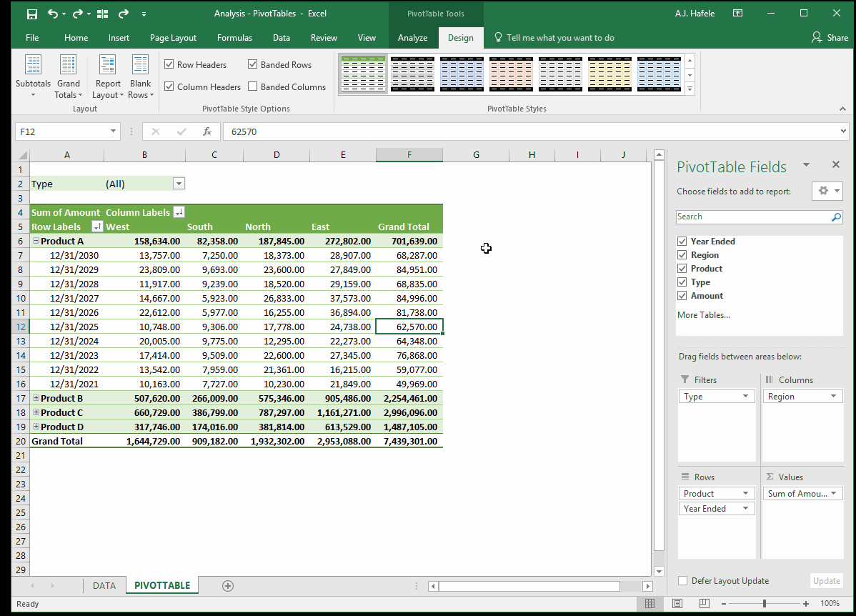Expand the PivotTable Styles gallery

pos(690,89)
